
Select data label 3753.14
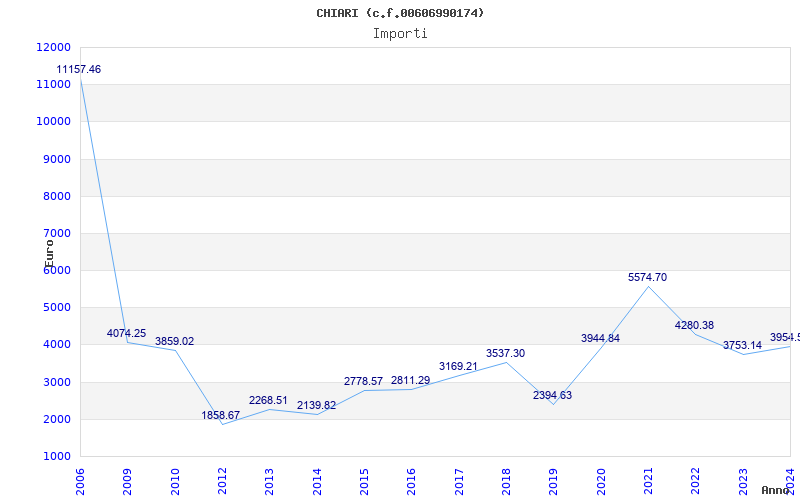(x=742, y=345)
